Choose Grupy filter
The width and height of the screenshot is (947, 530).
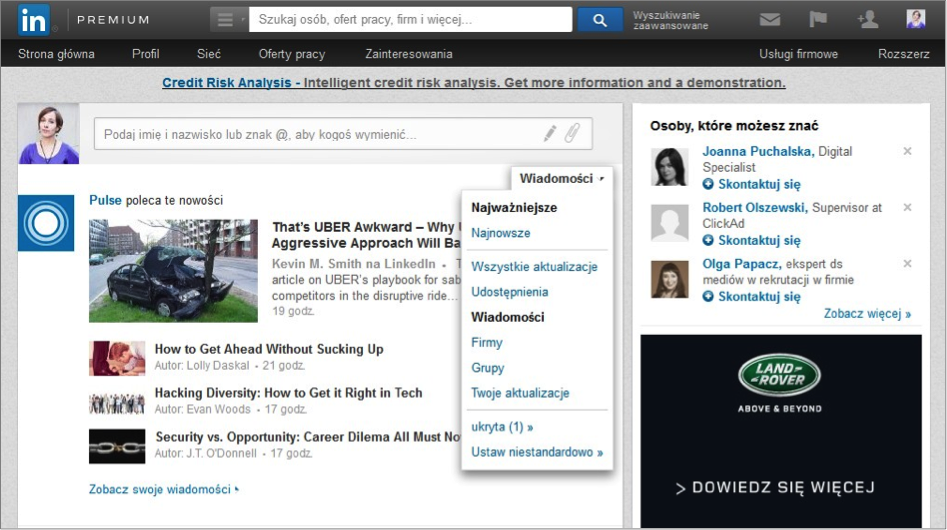pyautogui.click(x=487, y=368)
